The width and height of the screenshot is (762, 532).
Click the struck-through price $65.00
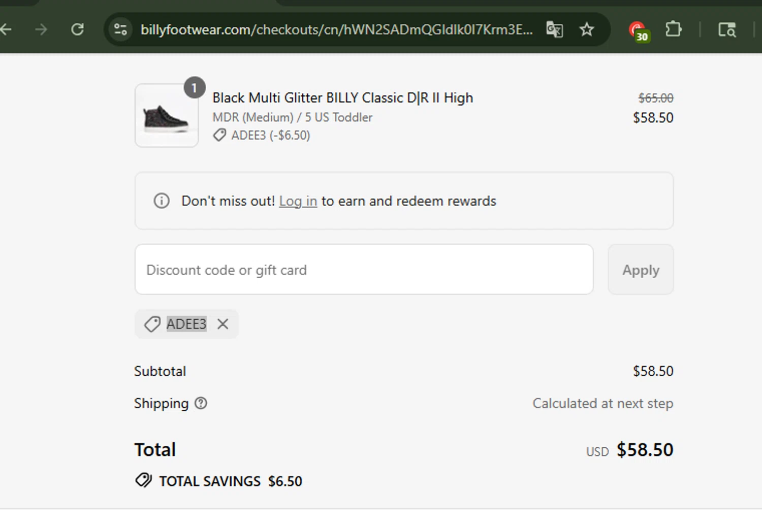[x=656, y=97]
